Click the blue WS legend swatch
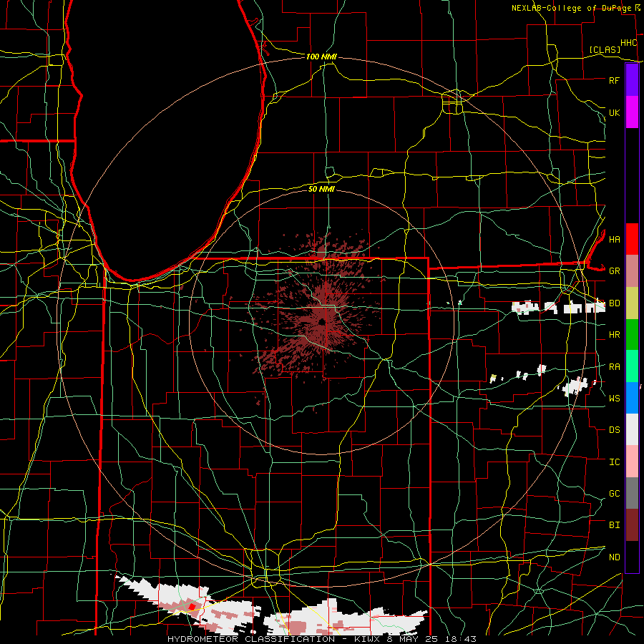This screenshot has height=644, width=644. pos(632,398)
